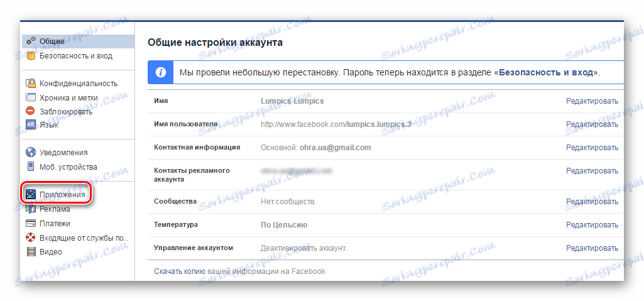
Task: Edit the Сообщества row
Action: pos(592,202)
